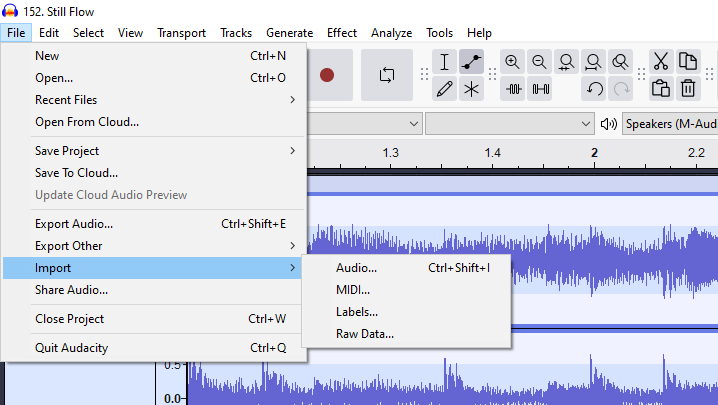This screenshot has width=718, height=405.
Task: Click the Zoom Out magnifier
Action: point(539,62)
